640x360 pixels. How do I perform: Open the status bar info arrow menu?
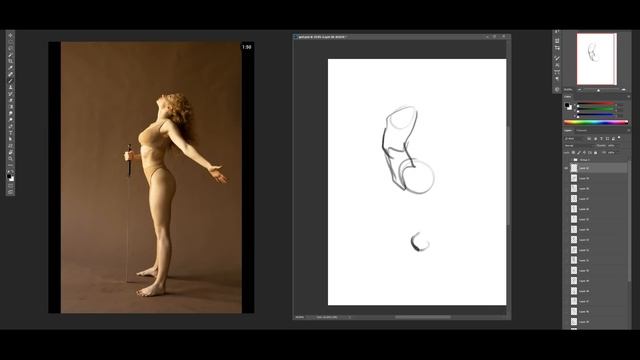pos(350,317)
